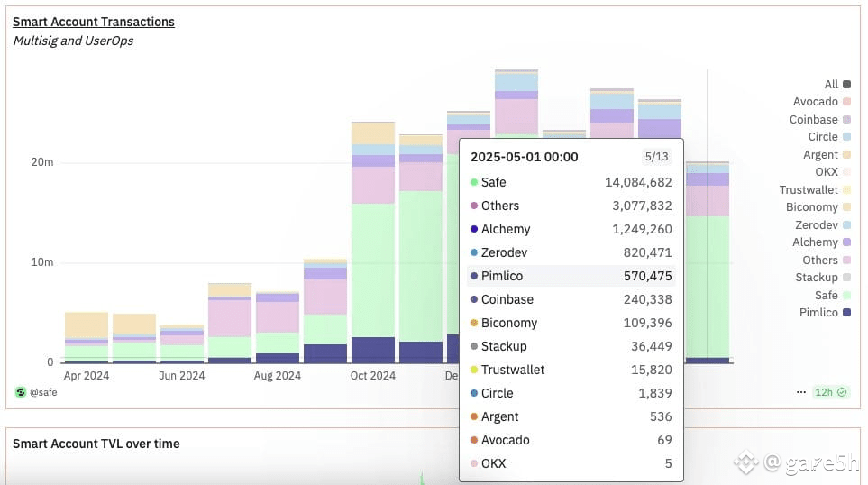This screenshot has height=485, width=868.
Task: Click the Stackup legend color swatch
Action: tap(846, 278)
